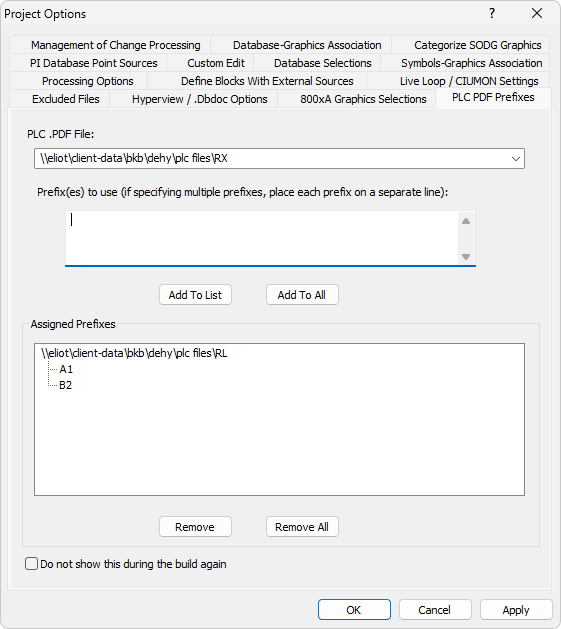This screenshot has height=629, width=561.
Task: Open 800xA Graphics Selections tab
Action: point(356,99)
